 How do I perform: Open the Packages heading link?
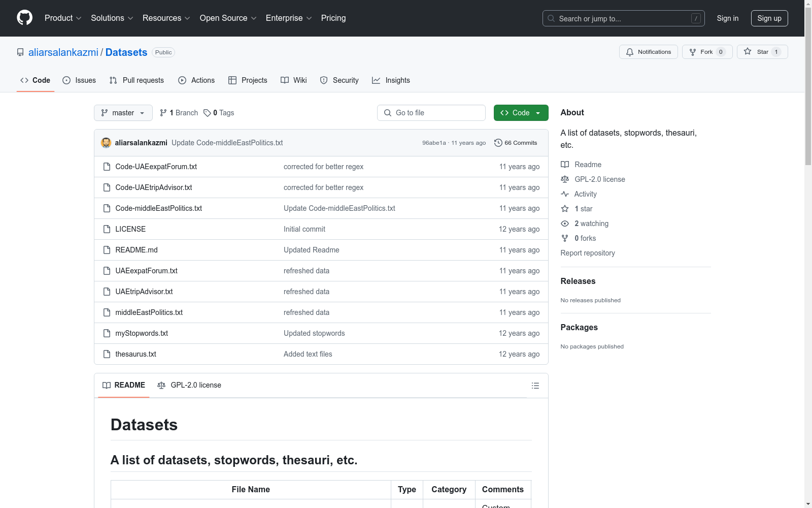click(x=579, y=327)
